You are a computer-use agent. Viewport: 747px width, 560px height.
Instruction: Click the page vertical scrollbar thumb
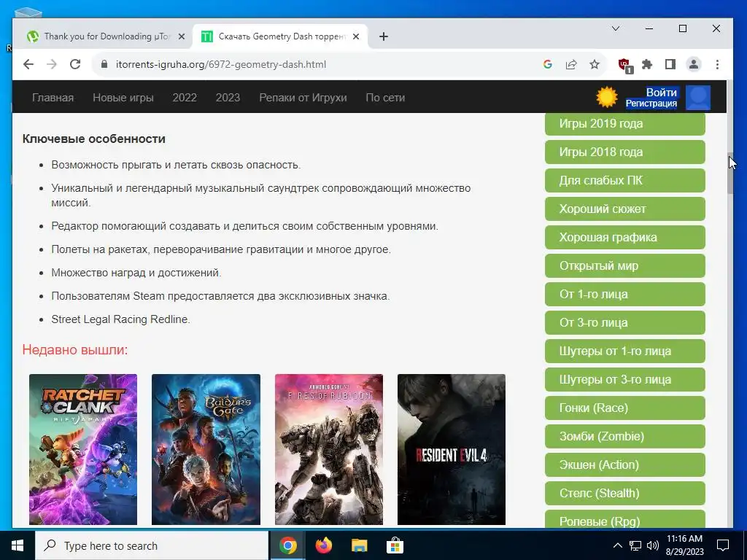point(730,174)
